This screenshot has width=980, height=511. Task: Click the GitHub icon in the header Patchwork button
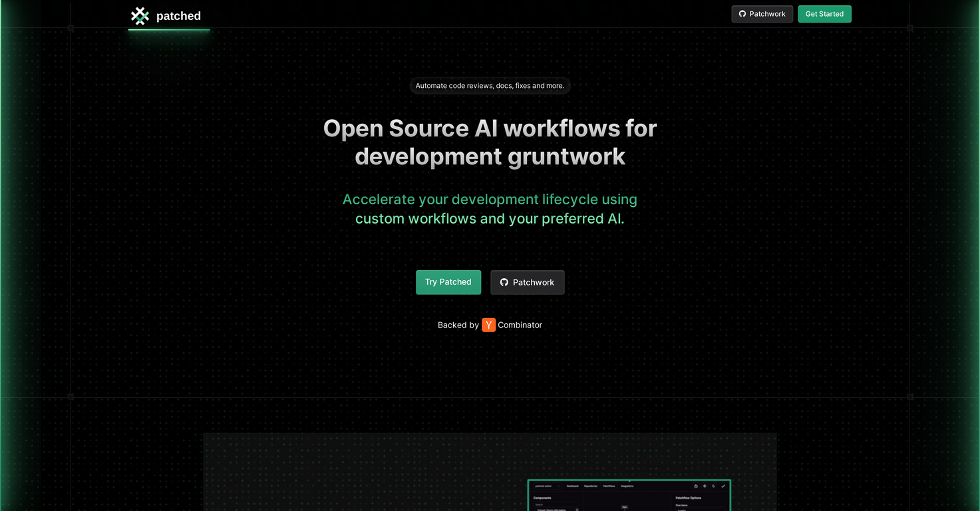[x=742, y=14]
